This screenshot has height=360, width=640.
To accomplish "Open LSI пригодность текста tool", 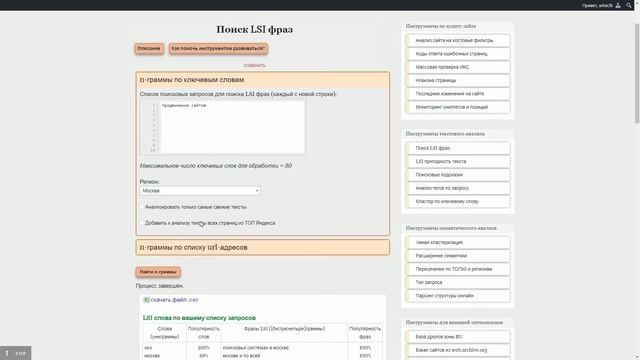I will pyautogui.click(x=458, y=161).
